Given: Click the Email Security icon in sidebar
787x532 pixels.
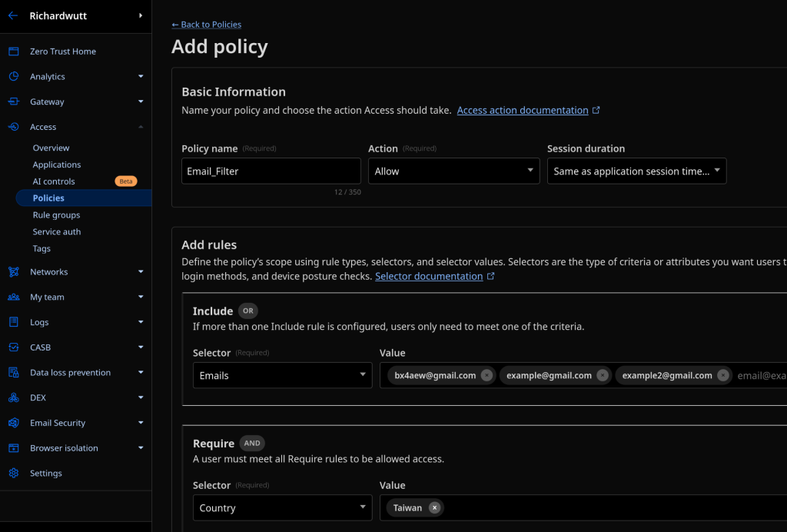Looking at the screenshot, I should [x=13, y=423].
